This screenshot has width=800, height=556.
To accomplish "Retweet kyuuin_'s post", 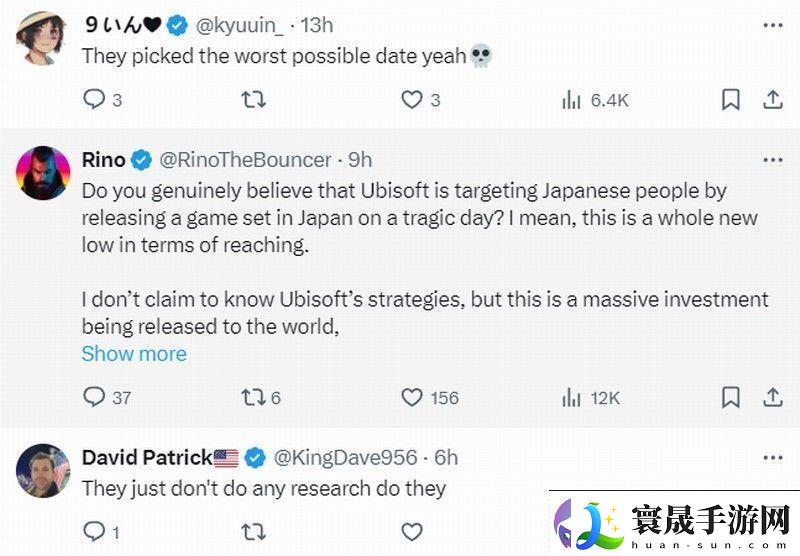I will (x=255, y=99).
